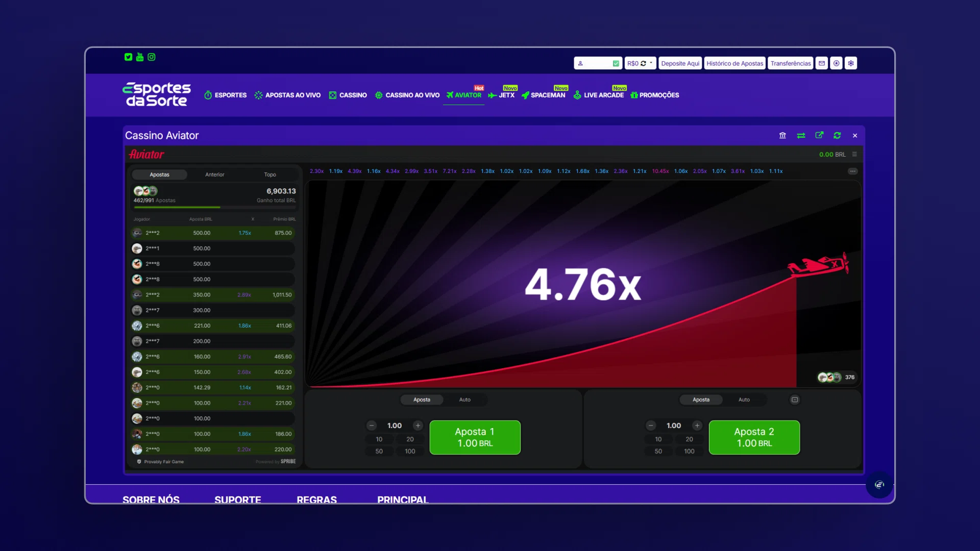Viewport: 980px width, 551px height.
Task: Set first bet to 100 preset
Action: coord(410,452)
